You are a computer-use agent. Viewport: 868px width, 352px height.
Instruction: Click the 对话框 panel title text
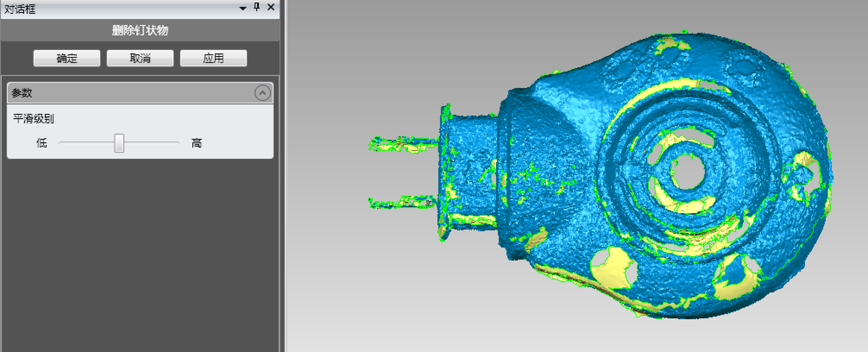(x=20, y=9)
